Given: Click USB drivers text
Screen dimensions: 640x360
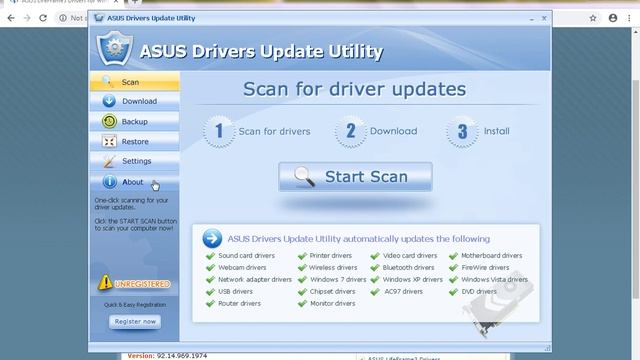Looking at the screenshot, I should point(236,291).
